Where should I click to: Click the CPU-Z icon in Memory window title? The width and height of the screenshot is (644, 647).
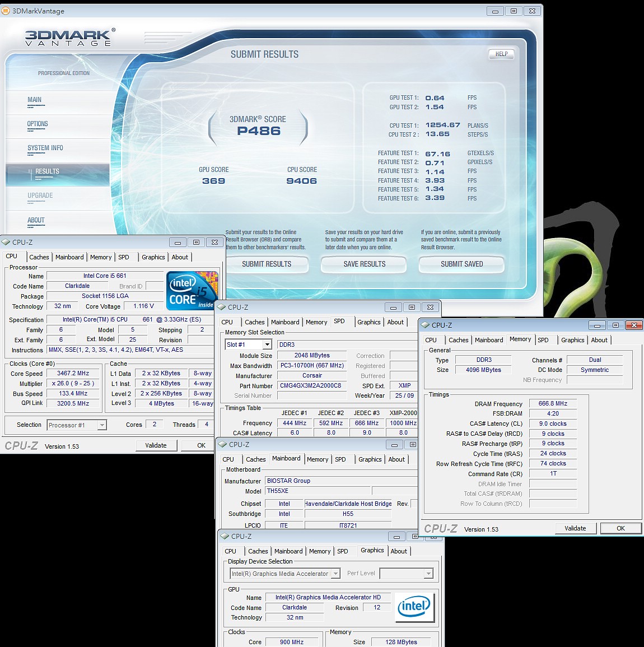click(x=426, y=325)
